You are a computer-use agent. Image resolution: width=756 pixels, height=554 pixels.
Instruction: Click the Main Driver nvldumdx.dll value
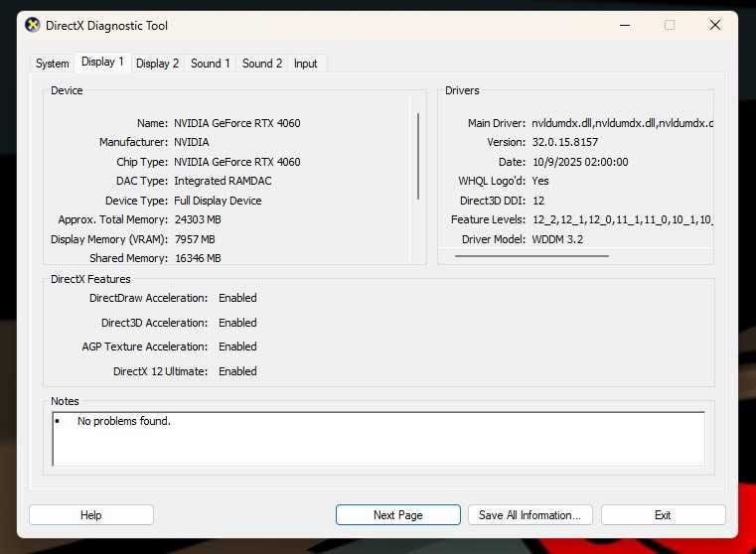pyautogui.click(x=623, y=123)
